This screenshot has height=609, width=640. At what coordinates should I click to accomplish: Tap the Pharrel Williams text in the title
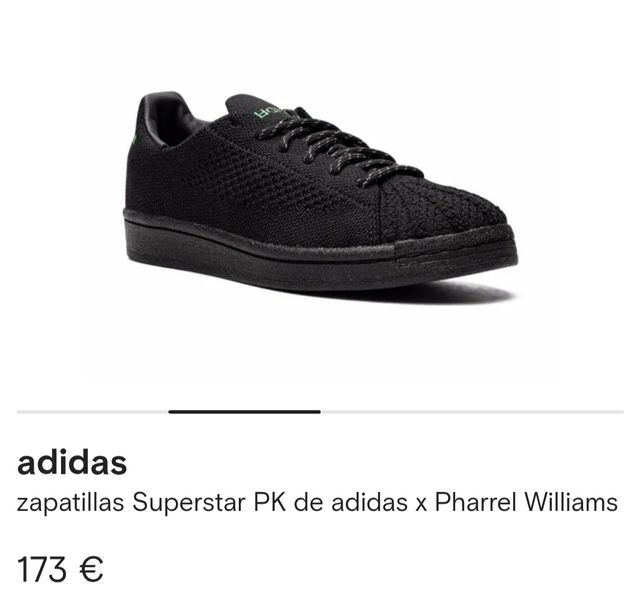point(526,502)
